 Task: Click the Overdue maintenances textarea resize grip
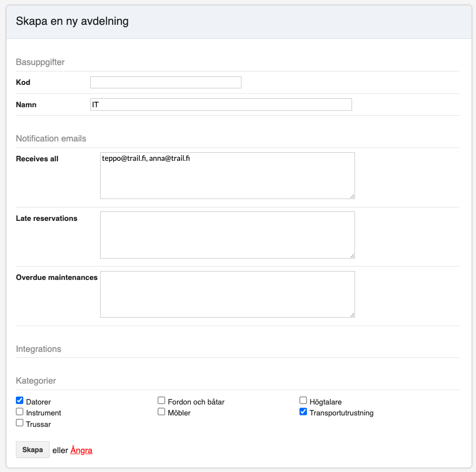(352, 315)
